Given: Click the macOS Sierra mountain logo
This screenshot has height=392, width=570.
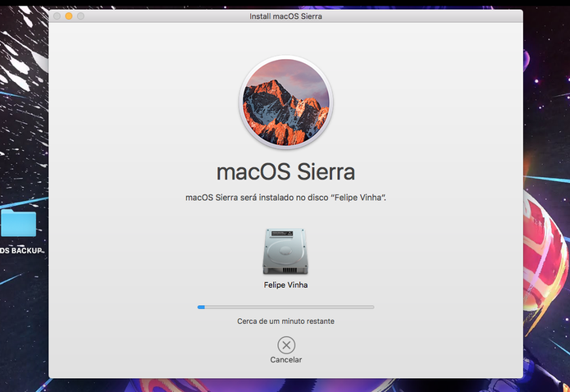Looking at the screenshot, I should coord(285,103).
